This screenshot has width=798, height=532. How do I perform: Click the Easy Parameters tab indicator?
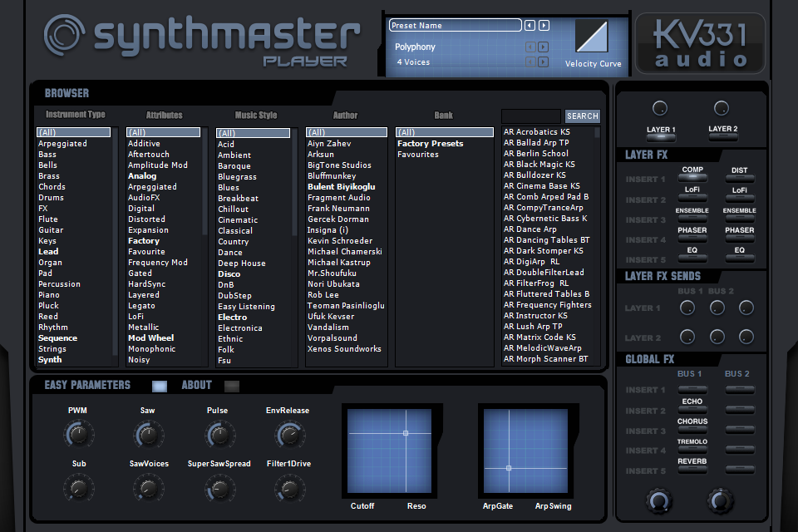160,386
